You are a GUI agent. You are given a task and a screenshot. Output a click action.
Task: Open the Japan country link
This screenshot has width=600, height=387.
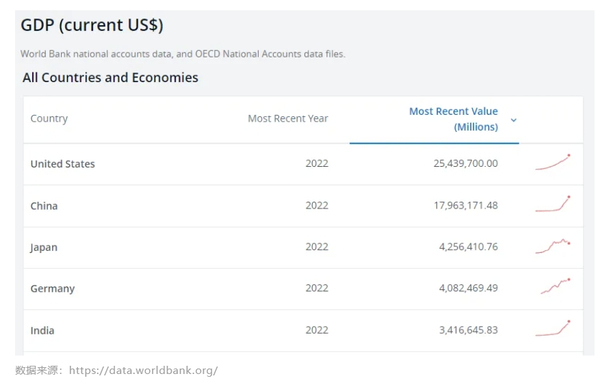pos(44,247)
